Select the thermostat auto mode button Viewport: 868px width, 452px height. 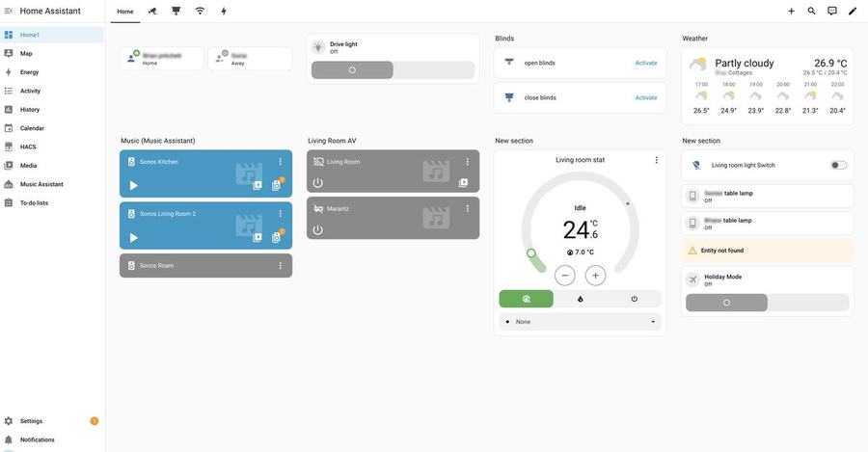[526, 299]
